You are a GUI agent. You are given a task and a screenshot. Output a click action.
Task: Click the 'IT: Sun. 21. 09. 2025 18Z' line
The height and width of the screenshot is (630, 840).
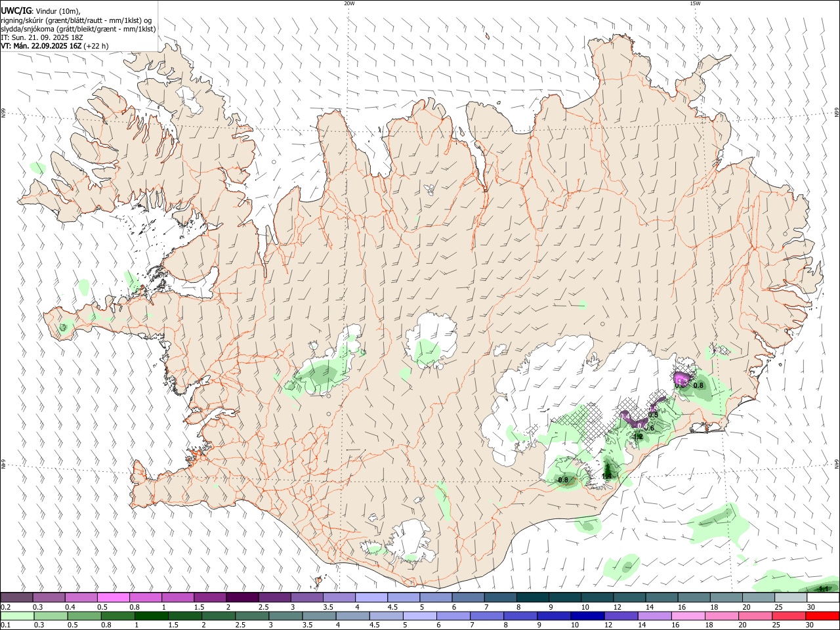coord(42,37)
